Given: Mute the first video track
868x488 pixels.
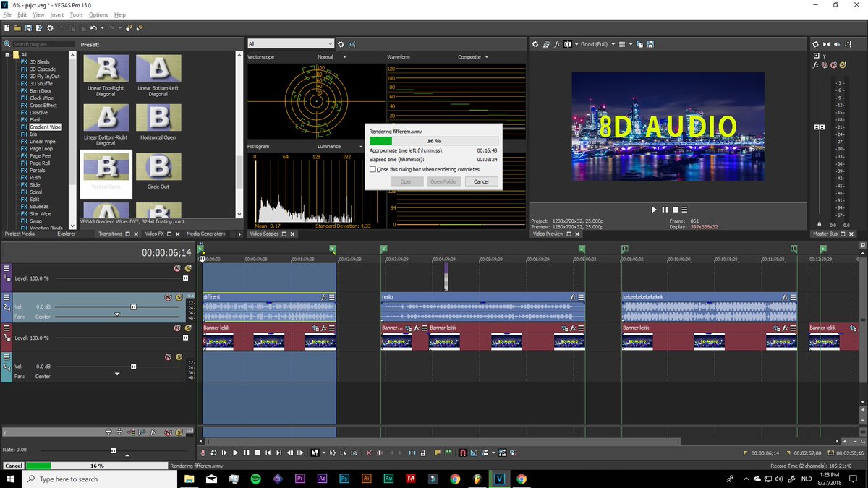Looking at the screenshot, I should click(177, 268).
